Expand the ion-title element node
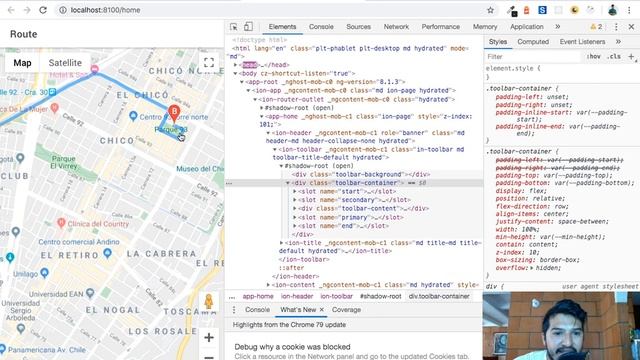 [x=281, y=243]
